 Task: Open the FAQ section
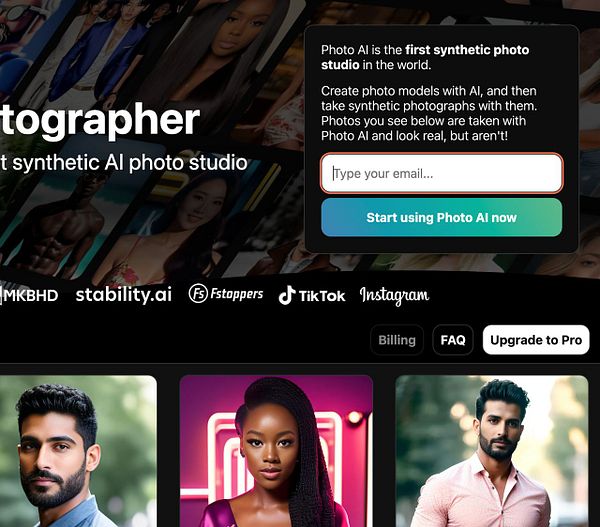453,340
